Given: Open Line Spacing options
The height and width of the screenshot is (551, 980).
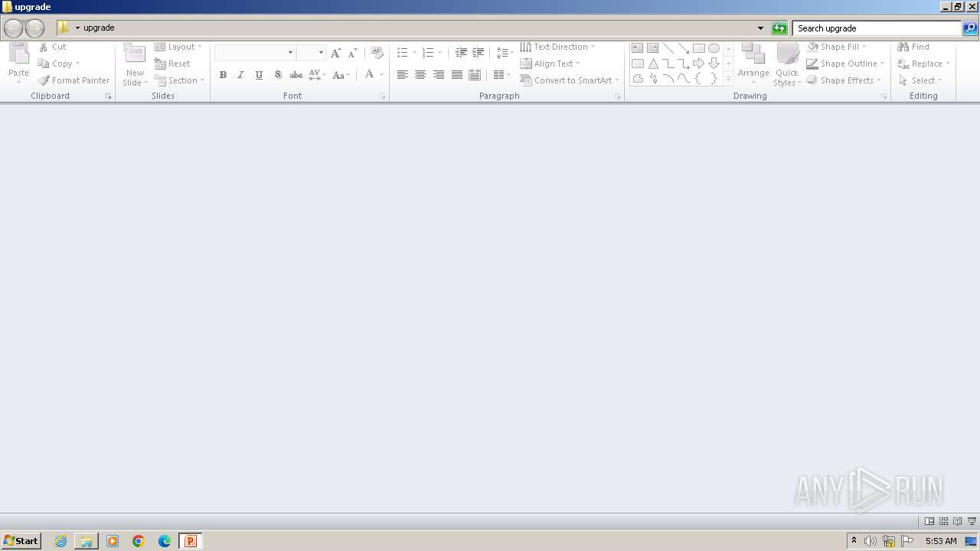Looking at the screenshot, I should 505,53.
